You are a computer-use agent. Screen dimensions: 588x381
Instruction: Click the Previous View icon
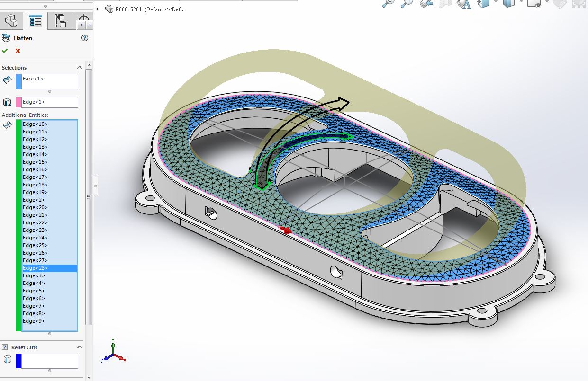(x=426, y=3)
